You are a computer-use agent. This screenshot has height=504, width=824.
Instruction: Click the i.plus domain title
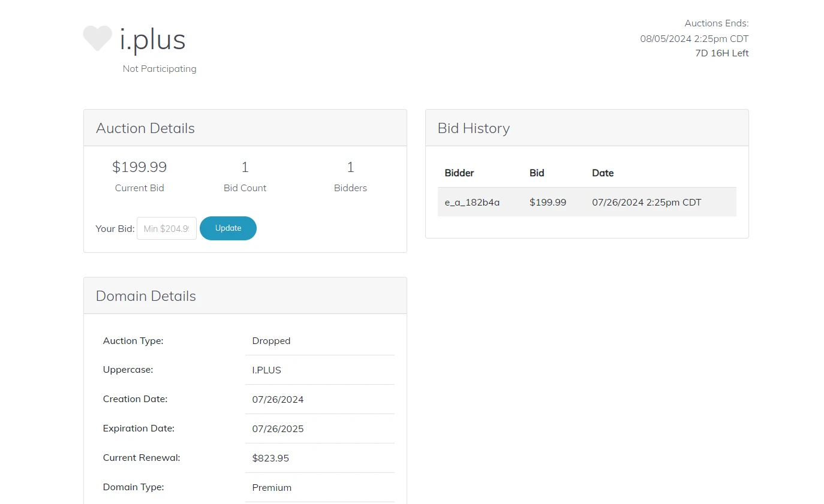[x=152, y=40]
